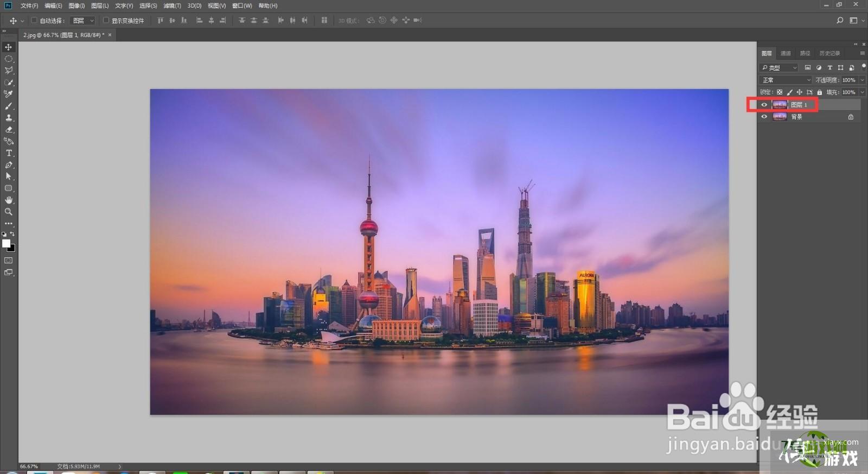This screenshot has height=474, width=868.
Task: Switch to the 历史记录 panel tab
Action: [x=829, y=53]
